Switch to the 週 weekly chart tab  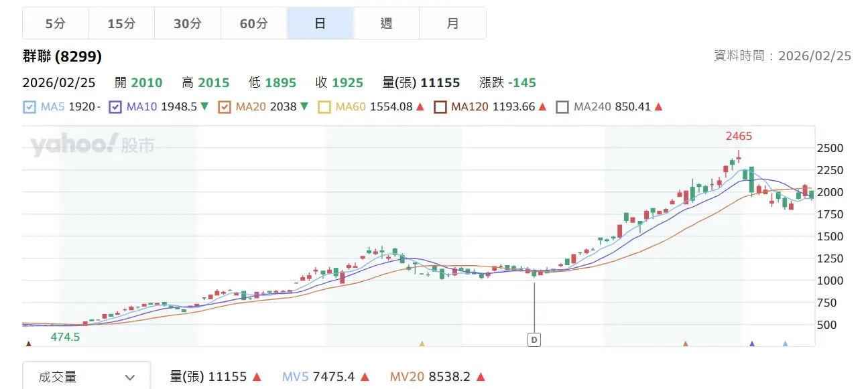pyautogui.click(x=386, y=23)
